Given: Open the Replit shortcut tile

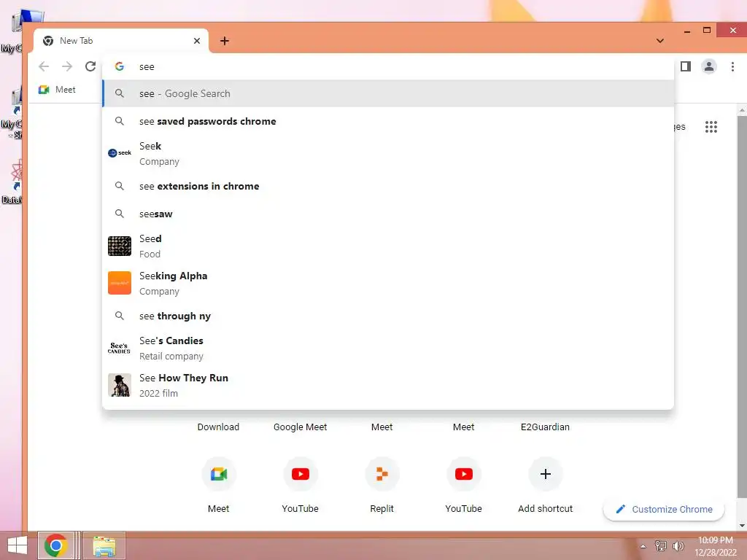Looking at the screenshot, I should click(x=382, y=474).
